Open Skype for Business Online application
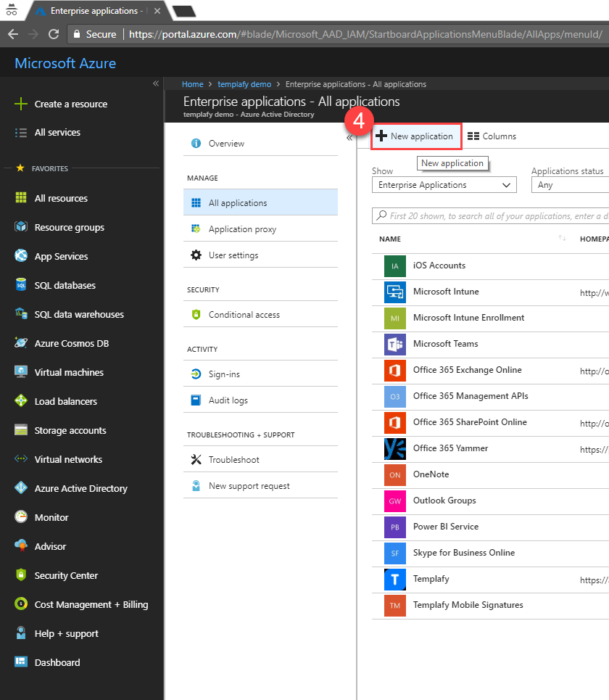This screenshot has height=700, width=609. (x=490, y=553)
